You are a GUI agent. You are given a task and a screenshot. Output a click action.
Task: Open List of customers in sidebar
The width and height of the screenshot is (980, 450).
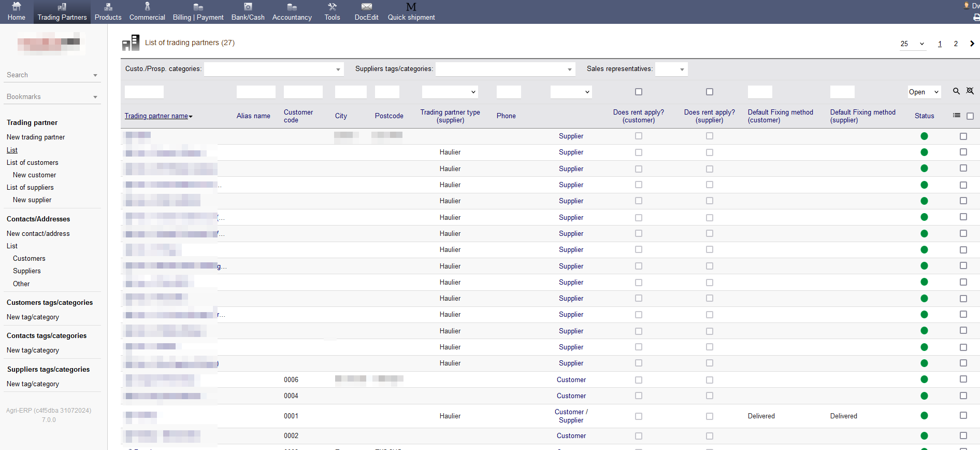[x=33, y=163]
